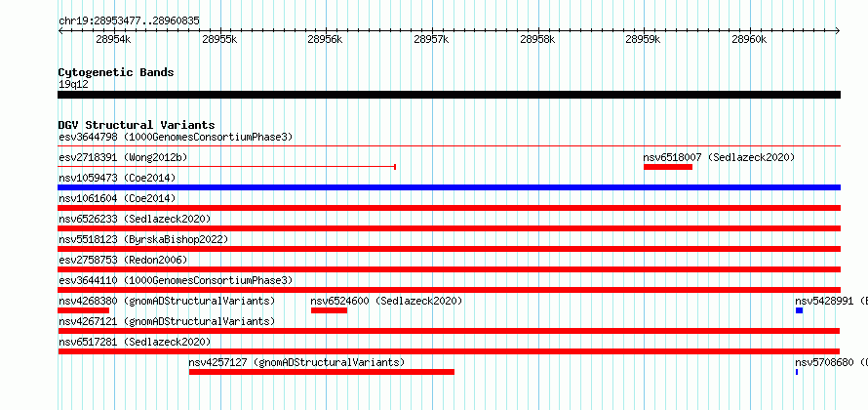This screenshot has width=868, height=410.
Task: Click the red nsv5518123 variant bar
Action: pos(449,249)
